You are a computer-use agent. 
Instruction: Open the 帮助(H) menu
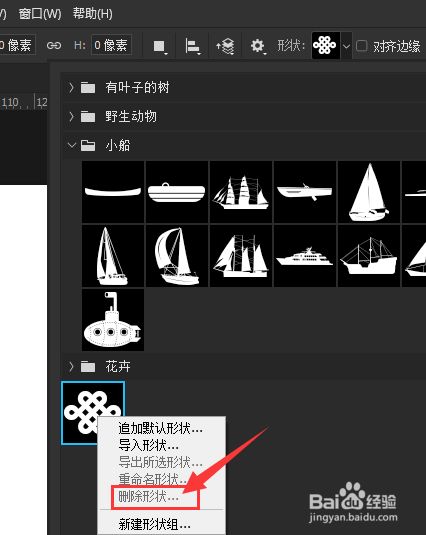tap(92, 14)
